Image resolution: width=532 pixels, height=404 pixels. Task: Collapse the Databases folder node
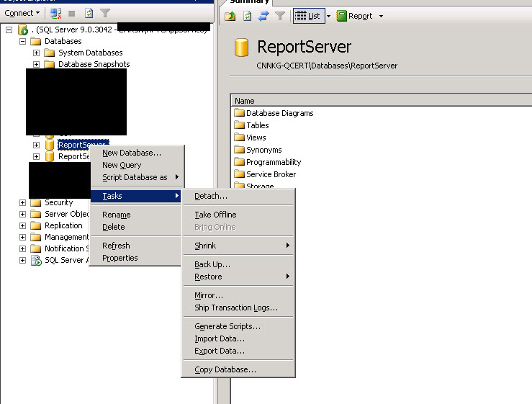23,42
